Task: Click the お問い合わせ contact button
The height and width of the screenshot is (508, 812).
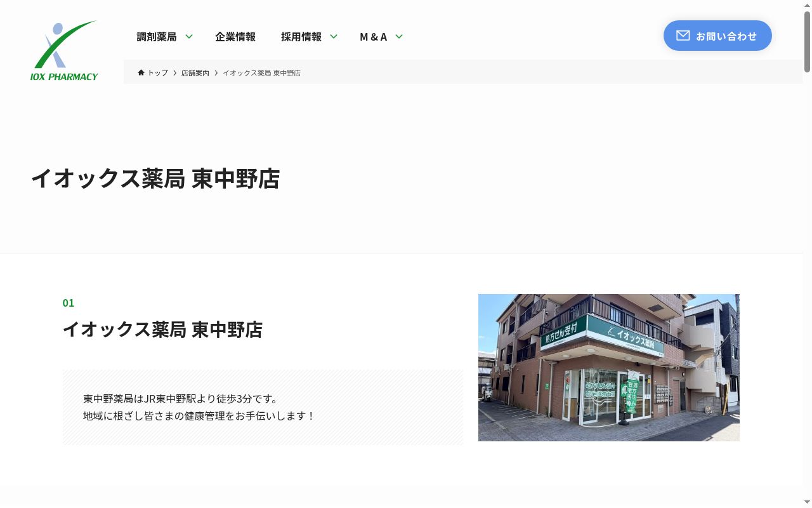Action: point(717,36)
